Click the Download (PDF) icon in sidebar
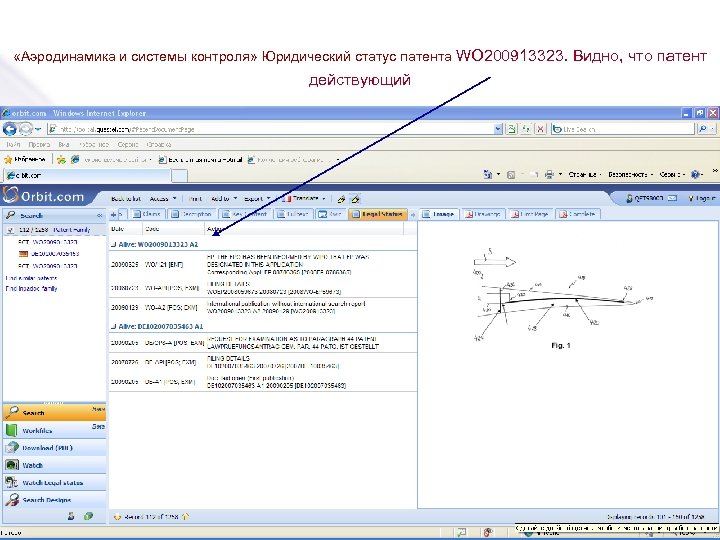The height and width of the screenshot is (540, 720). [11, 448]
